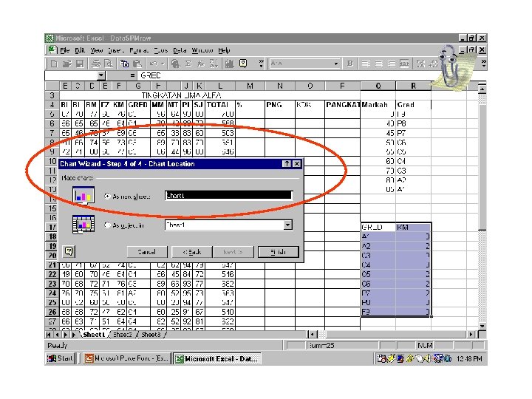Click the Cancel button in Chart Wizard

(x=147, y=252)
